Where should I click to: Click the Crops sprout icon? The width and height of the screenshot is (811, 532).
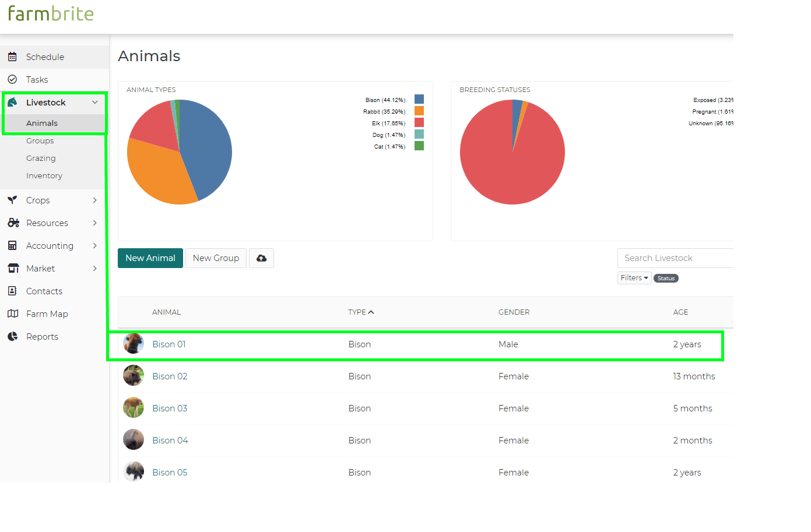[12, 200]
